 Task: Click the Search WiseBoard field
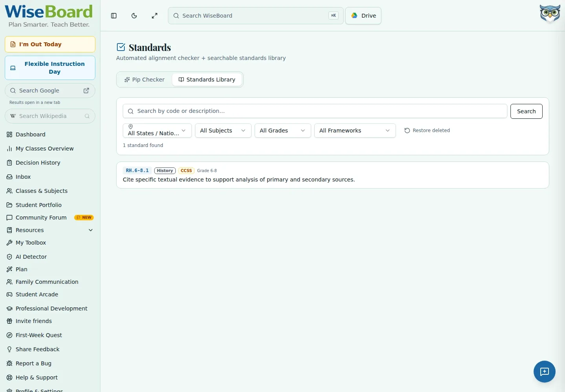tap(256, 16)
